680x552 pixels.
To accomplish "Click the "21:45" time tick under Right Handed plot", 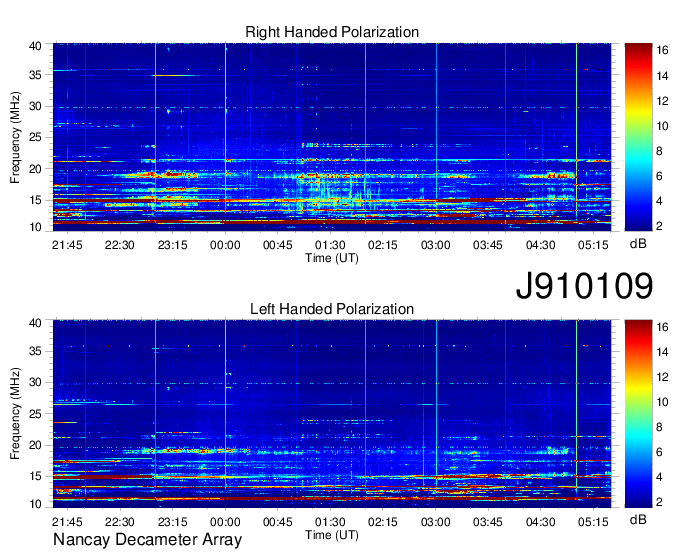I will pyautogui.click(x=67, y=245).
